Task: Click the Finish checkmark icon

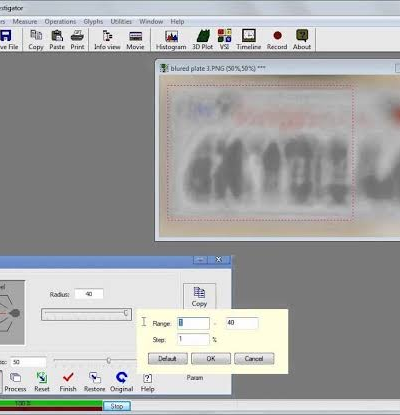Action: [x=68, y=382]
